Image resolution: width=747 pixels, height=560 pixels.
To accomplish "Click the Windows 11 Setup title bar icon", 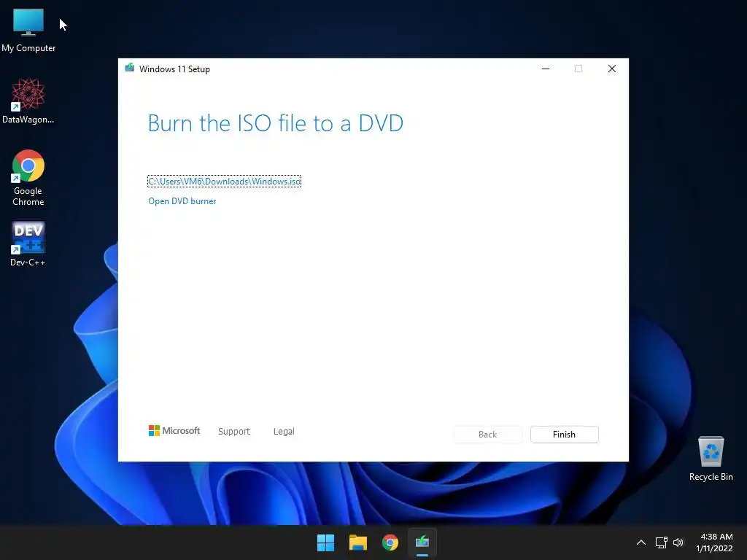I will point(130,69).
